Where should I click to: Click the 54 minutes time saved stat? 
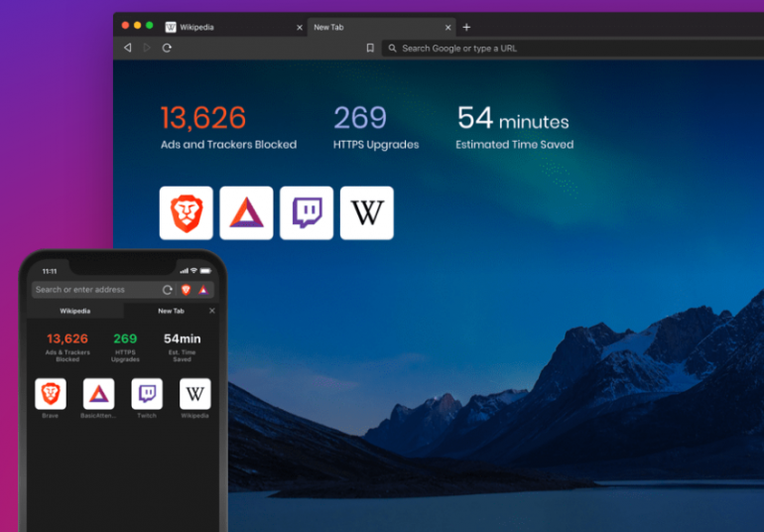(515, 127)
